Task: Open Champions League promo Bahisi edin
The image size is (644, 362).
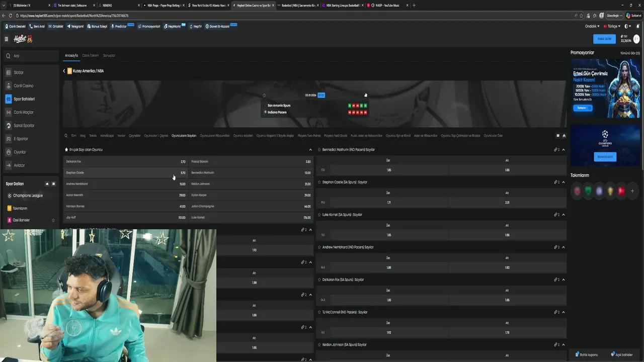Action: click(x=605, y=157)
